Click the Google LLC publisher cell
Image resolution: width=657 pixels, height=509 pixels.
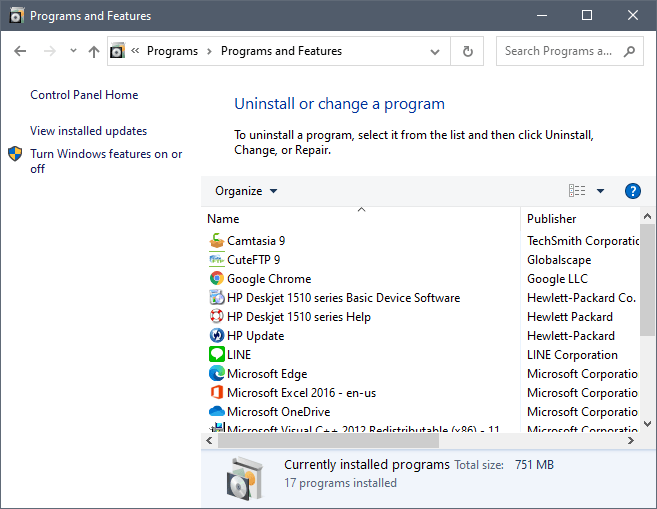(557, 279)
